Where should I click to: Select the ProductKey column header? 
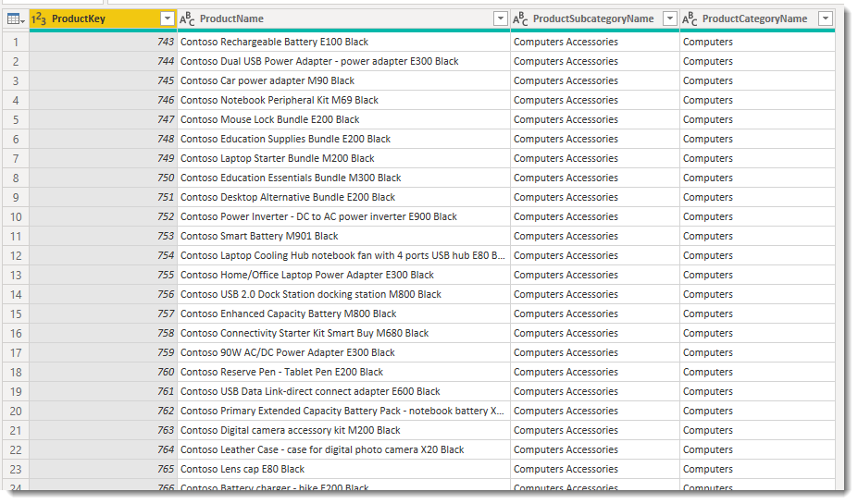pos(104,19)
